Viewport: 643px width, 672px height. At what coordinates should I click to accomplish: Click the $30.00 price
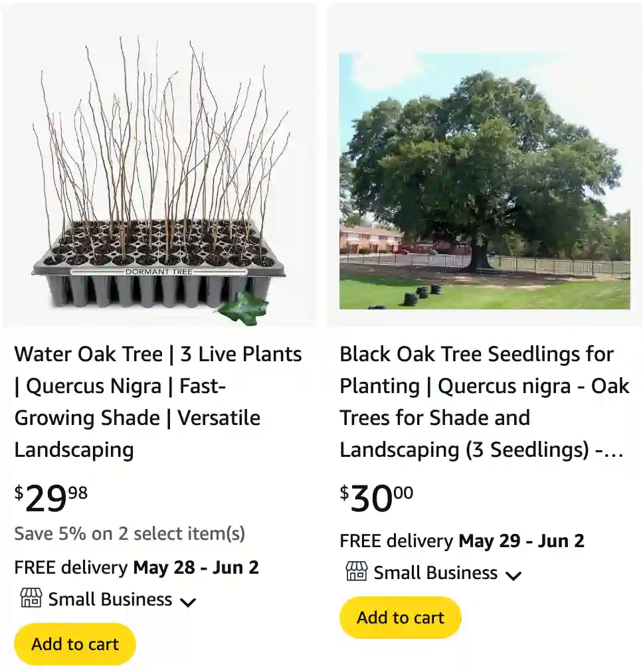377,499
